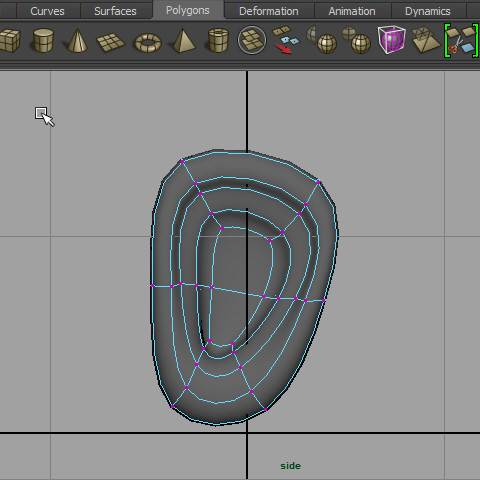This screenshot has width=480, height=480.
Task: Select the polygon cylinder shelf icon
Action: (43, 41)
